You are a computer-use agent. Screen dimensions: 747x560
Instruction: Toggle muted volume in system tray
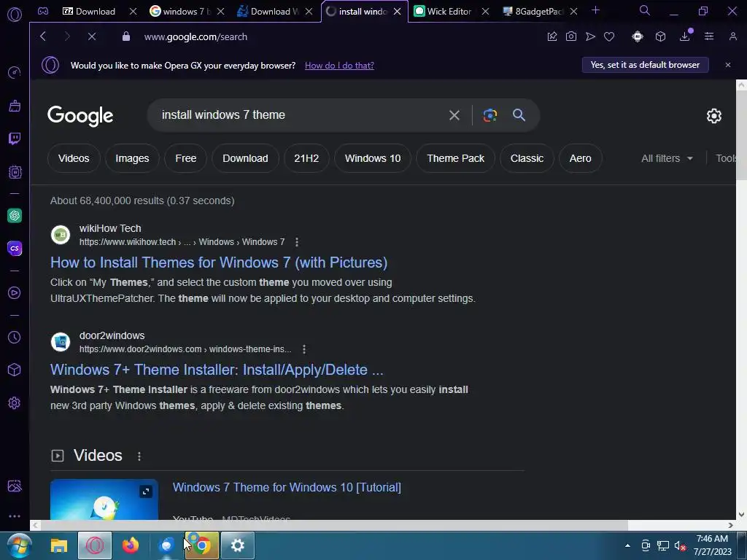(x=680, y=545)
